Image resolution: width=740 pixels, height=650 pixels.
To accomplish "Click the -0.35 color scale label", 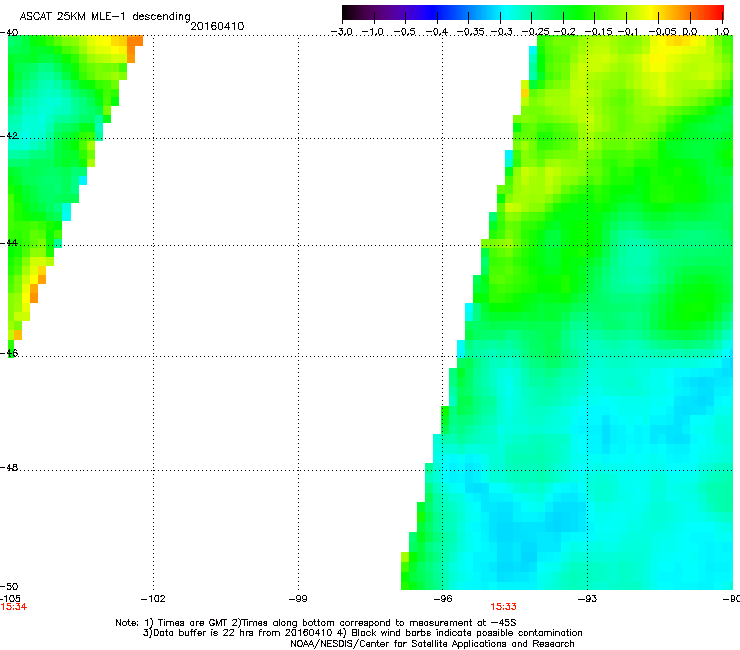I will (x=470, y=32).
